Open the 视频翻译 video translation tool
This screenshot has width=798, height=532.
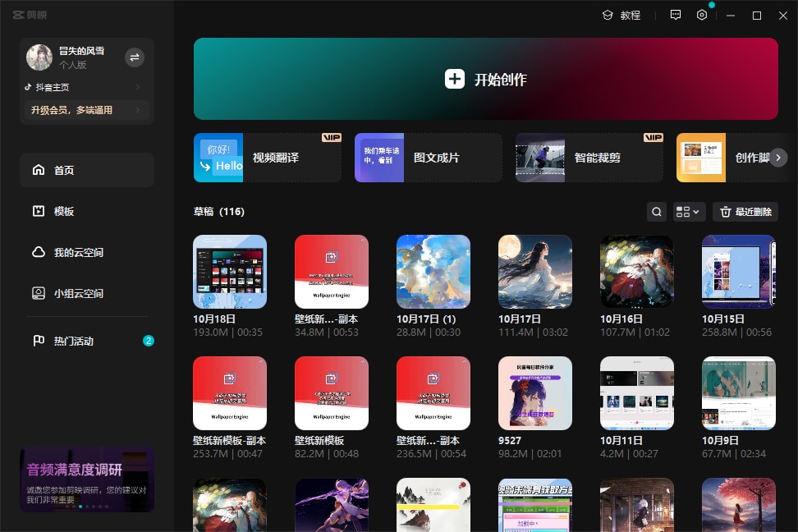tap(267, 158)
